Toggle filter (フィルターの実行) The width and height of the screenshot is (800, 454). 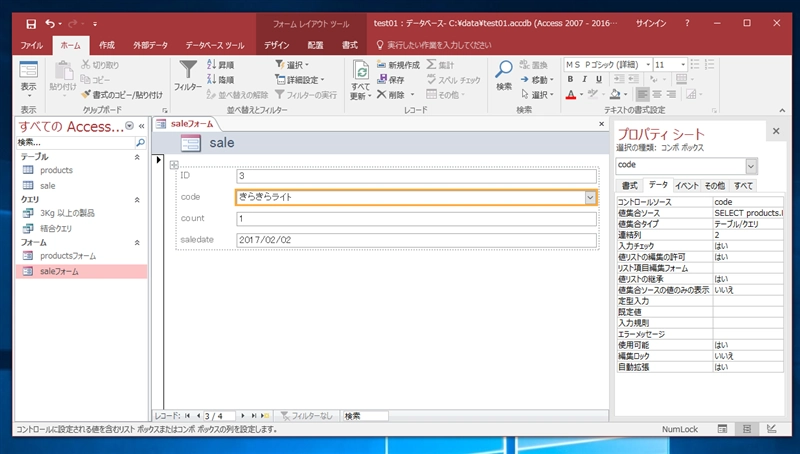coord(306,95)
